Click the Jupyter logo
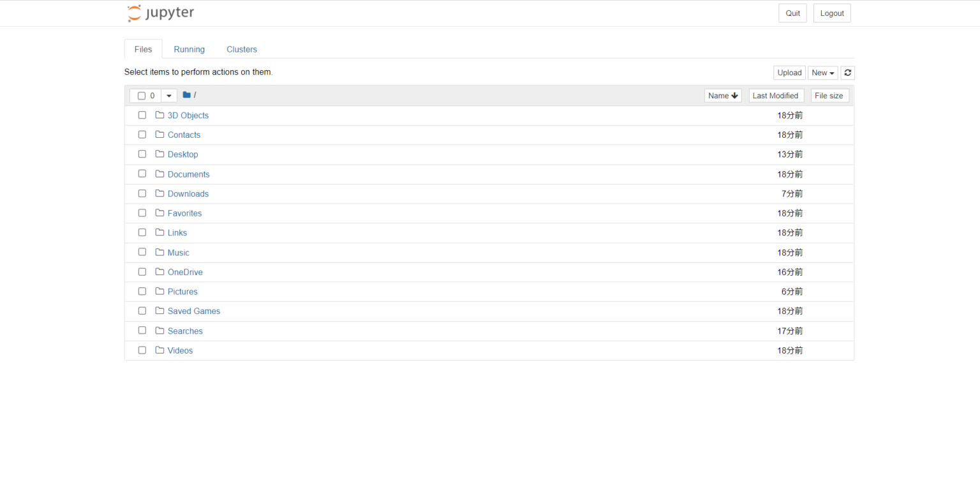 coord(160,13)
